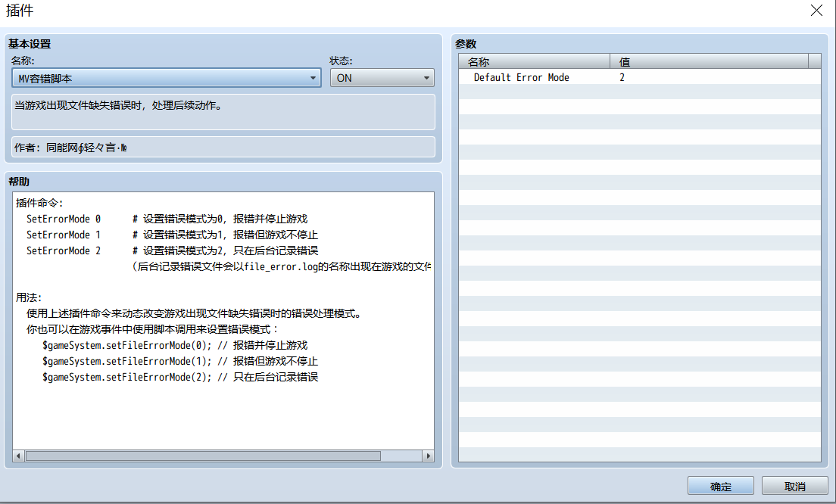The image size is (836, 504).
Task: Click the help scrollbar left arrow
Action: (18, 456)
